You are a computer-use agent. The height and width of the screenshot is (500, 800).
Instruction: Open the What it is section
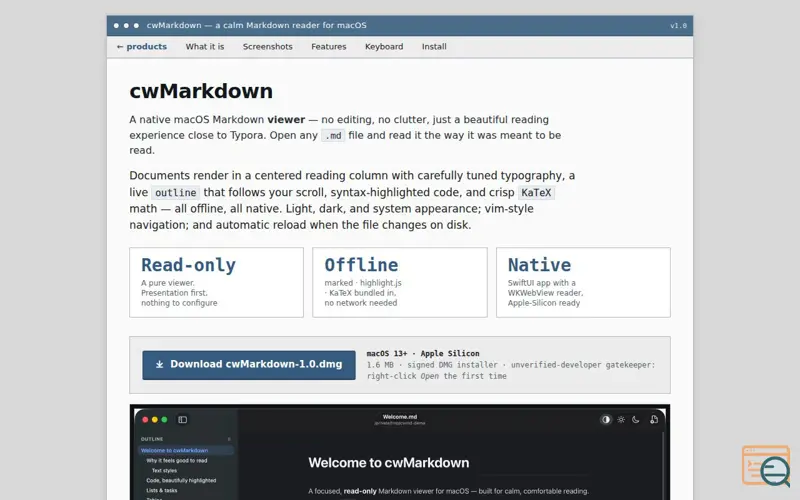coord(205,46)
